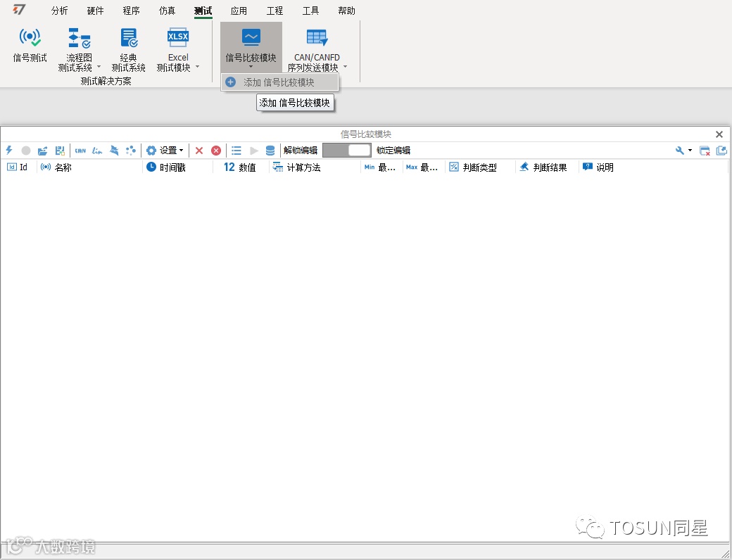Expand the Excel测试模块 dropdown arrow
The width and height of the screenshot is (732, 560).
point(197,68)
